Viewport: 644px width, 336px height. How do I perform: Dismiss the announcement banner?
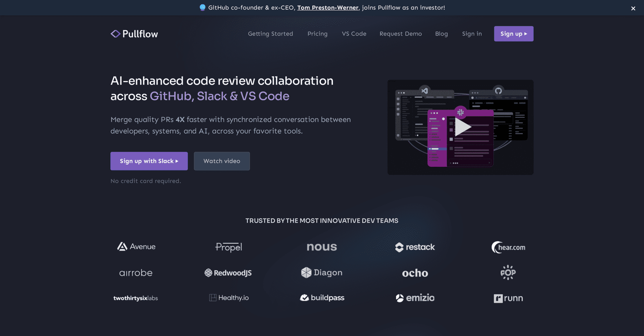click(633, 8)
